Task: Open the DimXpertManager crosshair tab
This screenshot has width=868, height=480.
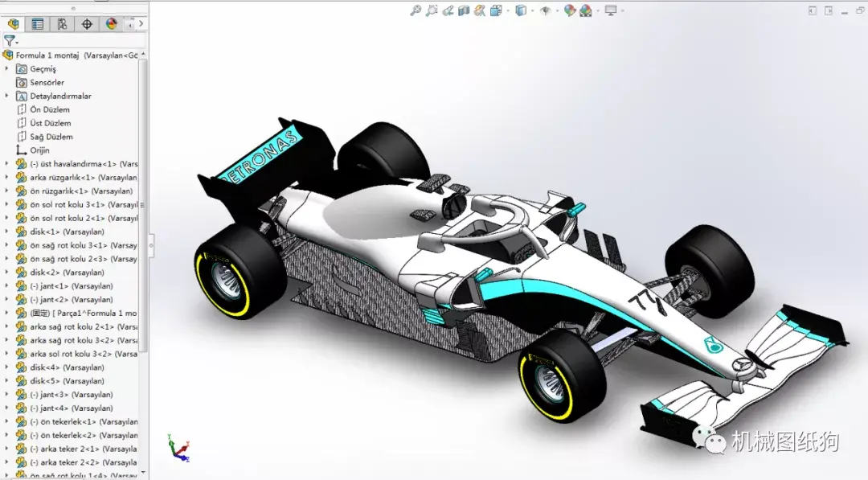Action: coord(87,24)
